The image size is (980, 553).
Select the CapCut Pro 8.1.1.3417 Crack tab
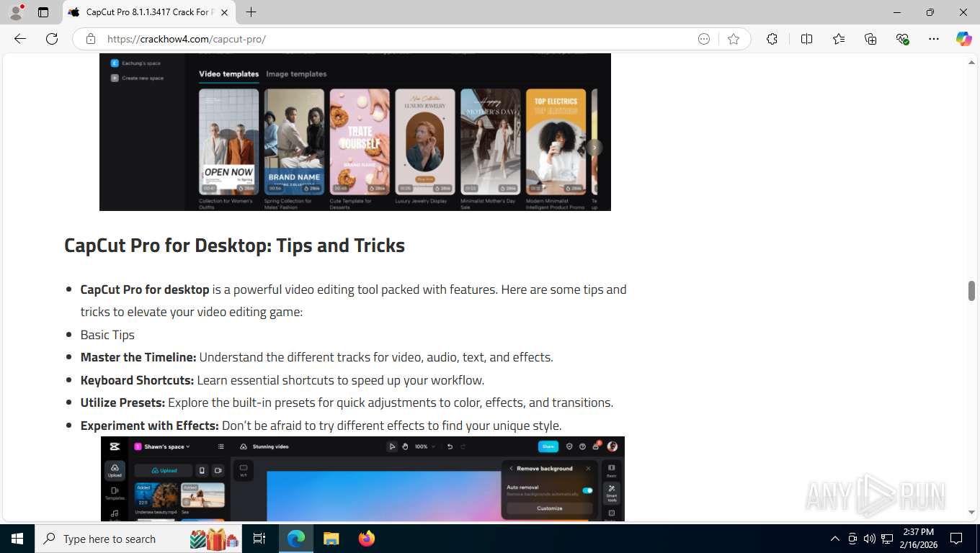(148, 12)
